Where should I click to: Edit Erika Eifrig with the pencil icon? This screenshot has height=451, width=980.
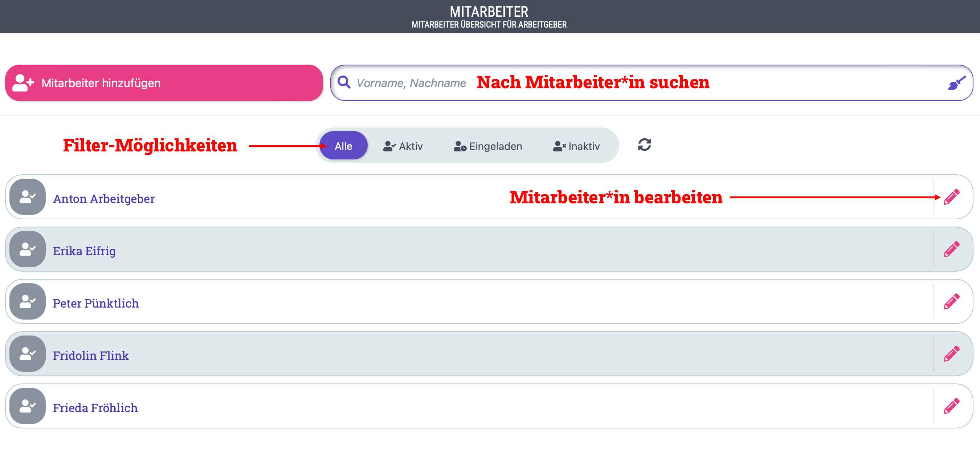(951, 249)
